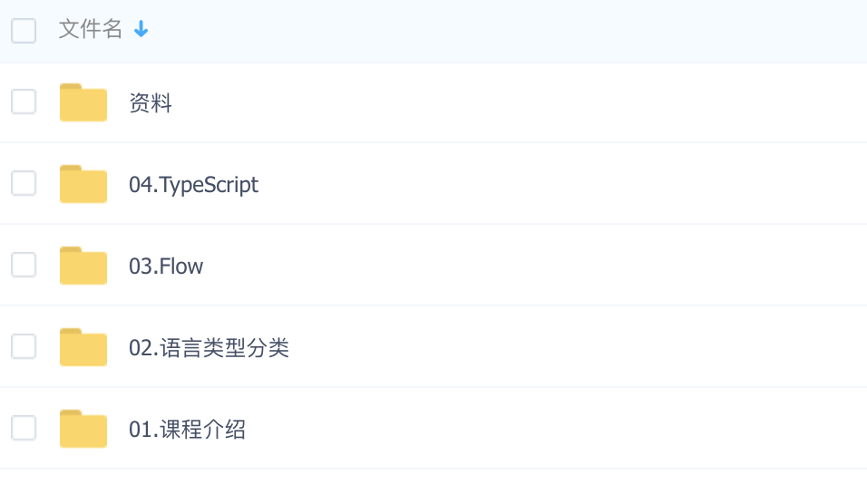Image resolution: width=867 pixels, height=504 pixels.
Task: Open the 资料 folder icon
Action: click(83, 102)
